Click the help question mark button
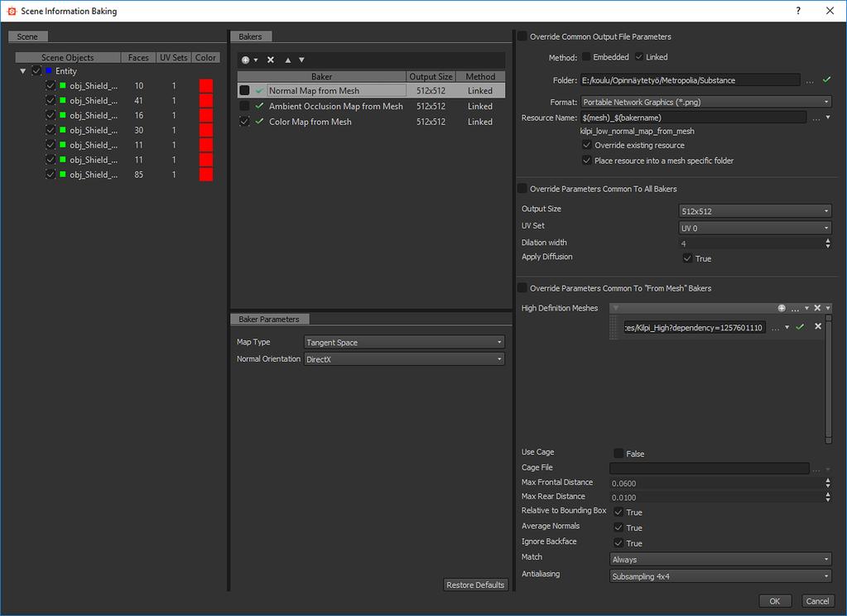Screen dimensions: 847x616 (x=798, y=11)
